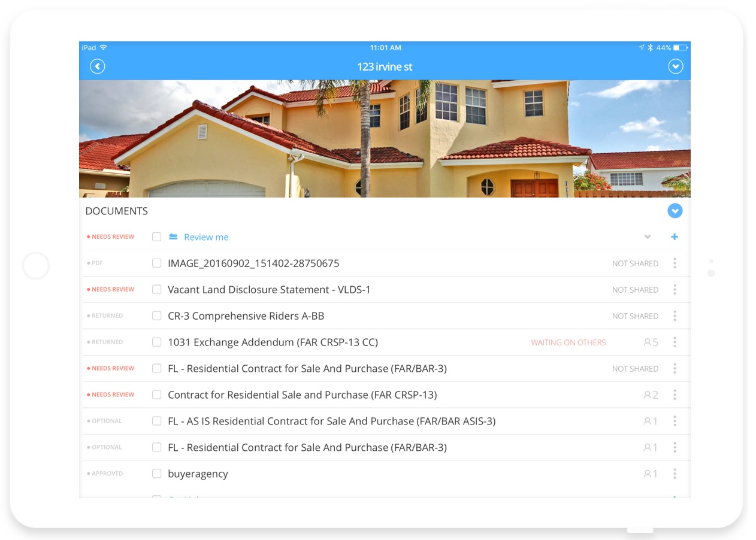Open the dropdown chevron in the top-right header
Screen dimensions: 756x540
coord(676,66)
